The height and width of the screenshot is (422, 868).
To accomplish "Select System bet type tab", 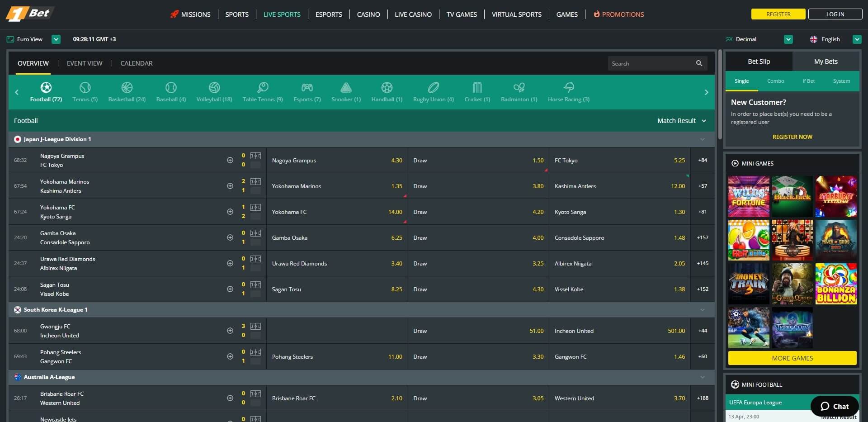I will 841,81.
